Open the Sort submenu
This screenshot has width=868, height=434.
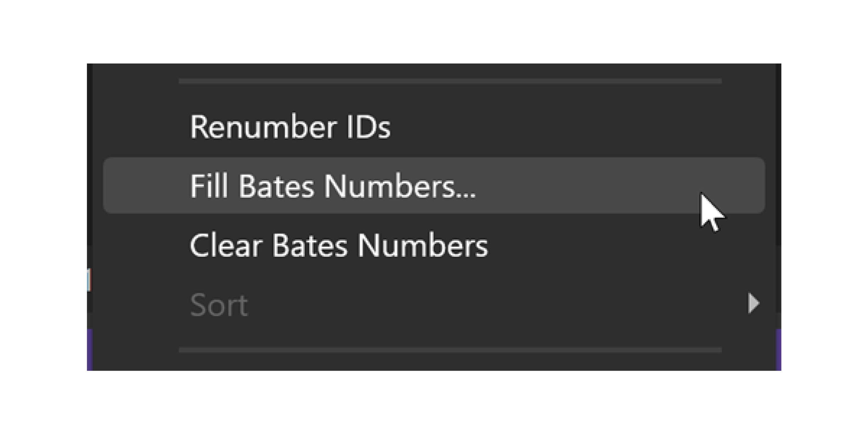[219, 305]
